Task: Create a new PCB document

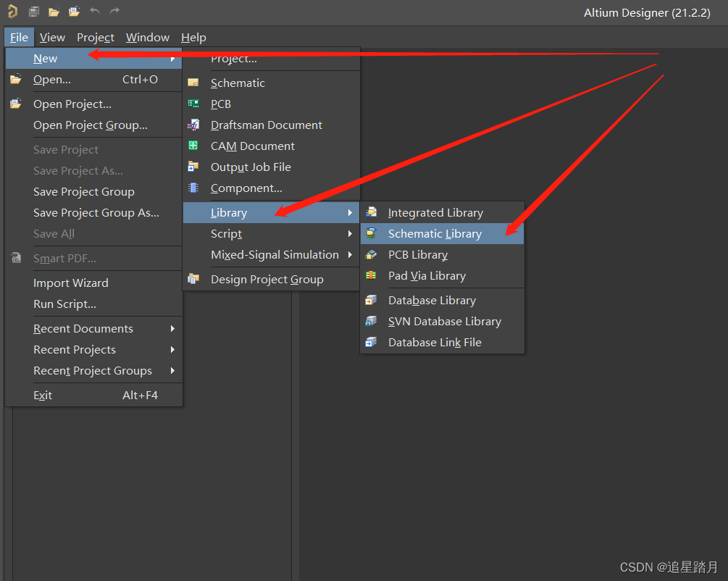Action: [221, 104]
